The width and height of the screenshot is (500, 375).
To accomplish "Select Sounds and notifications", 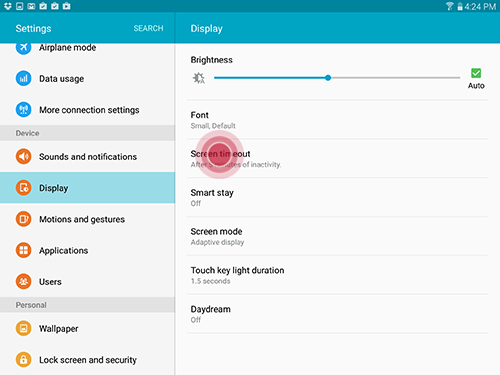I will point(87,156).
